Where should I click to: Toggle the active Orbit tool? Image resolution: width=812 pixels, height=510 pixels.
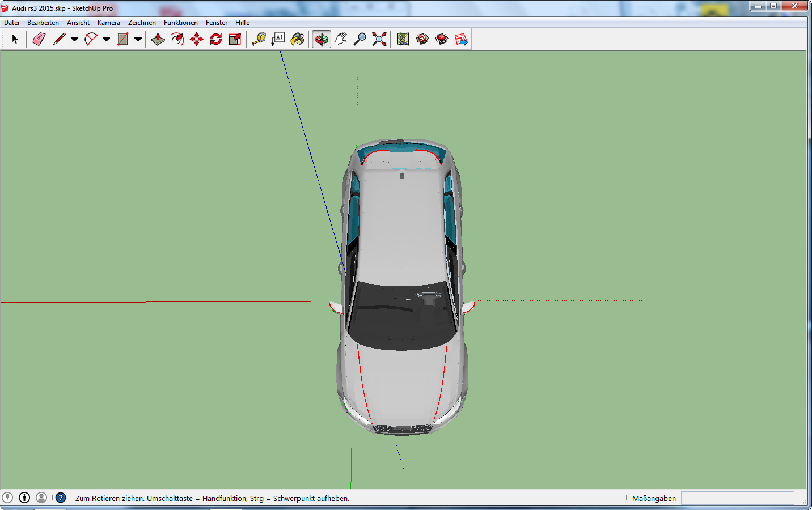322,39
